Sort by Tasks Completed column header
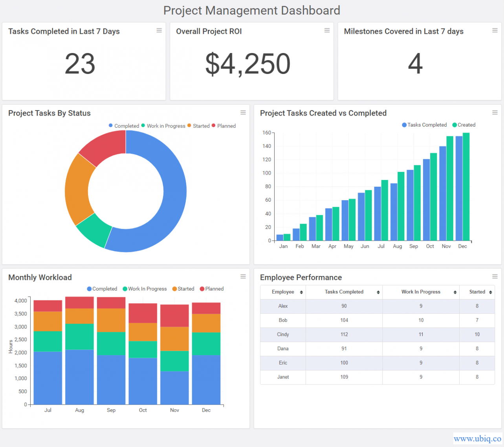Image resolution: width=504 pixels, height=447 pixels. tap(344, 292)
